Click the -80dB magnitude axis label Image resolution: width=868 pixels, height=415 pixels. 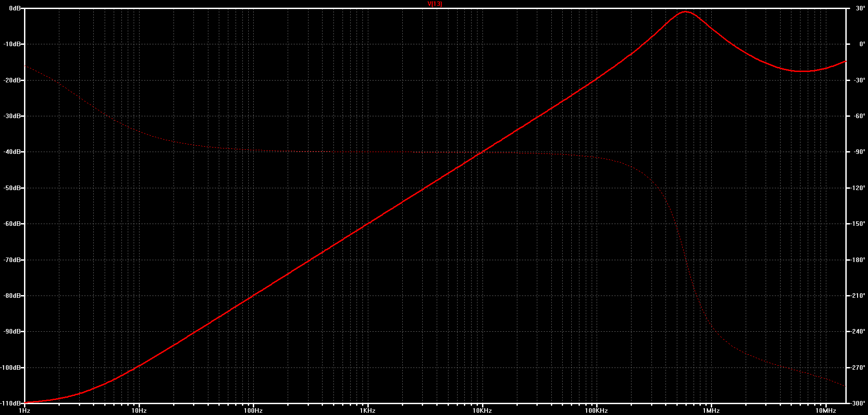point(13,296)
